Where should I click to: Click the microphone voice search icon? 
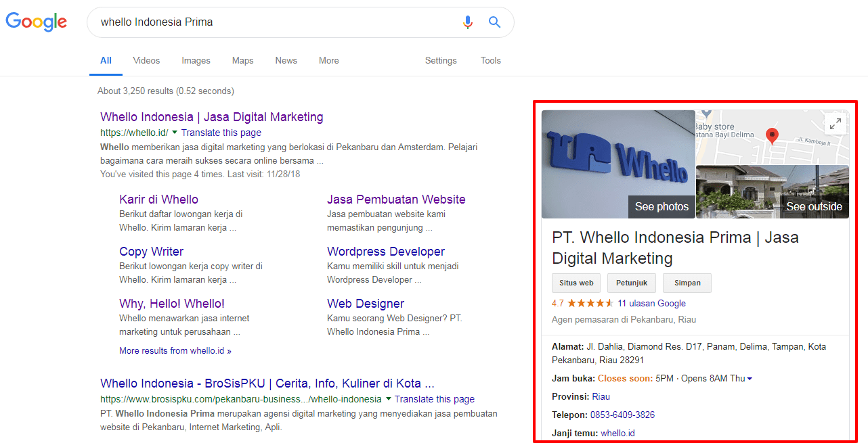coord(467,22)
